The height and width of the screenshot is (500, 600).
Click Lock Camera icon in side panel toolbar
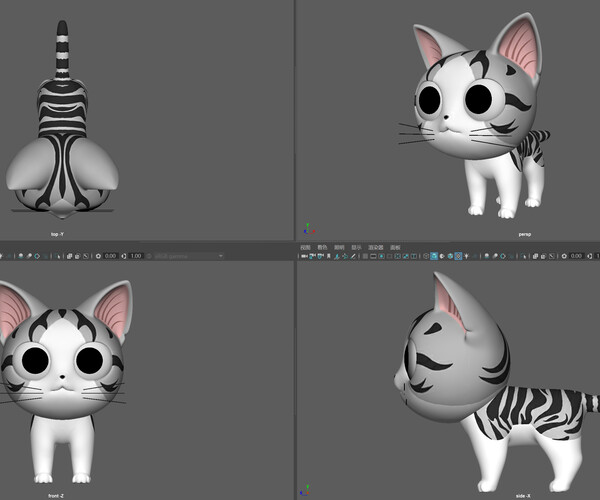coord(311,256)
